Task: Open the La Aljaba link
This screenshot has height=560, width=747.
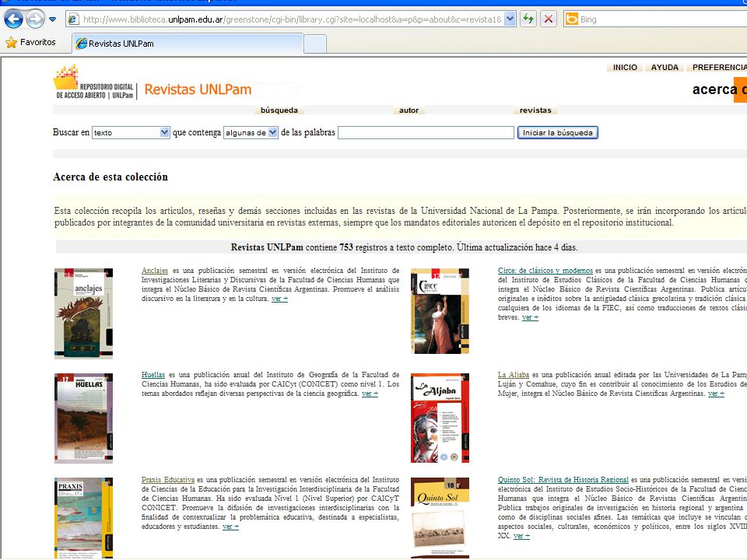Action: point(514,375)
